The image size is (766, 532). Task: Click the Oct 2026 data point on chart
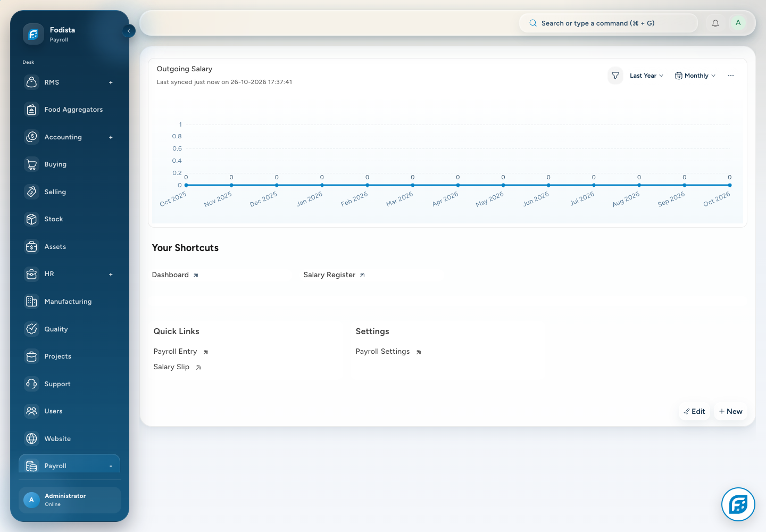pyautogui.click(x=730, y=185)
